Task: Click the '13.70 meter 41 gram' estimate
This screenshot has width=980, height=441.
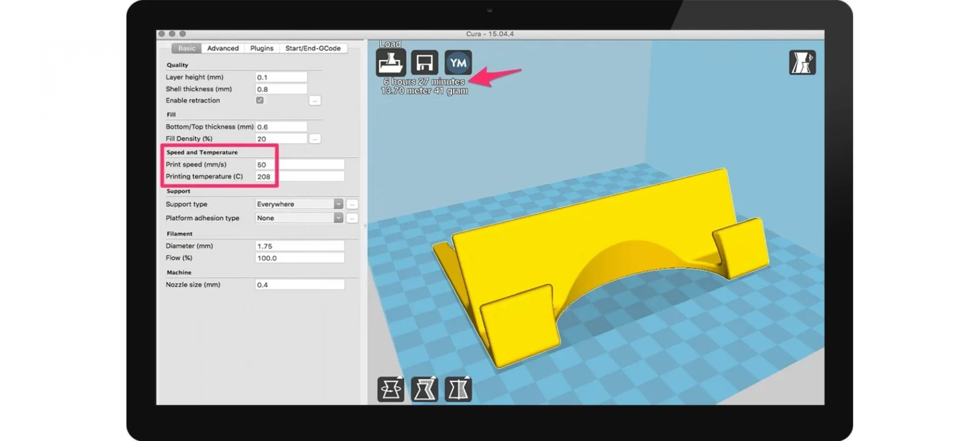Action: click(x=424, y=91)
